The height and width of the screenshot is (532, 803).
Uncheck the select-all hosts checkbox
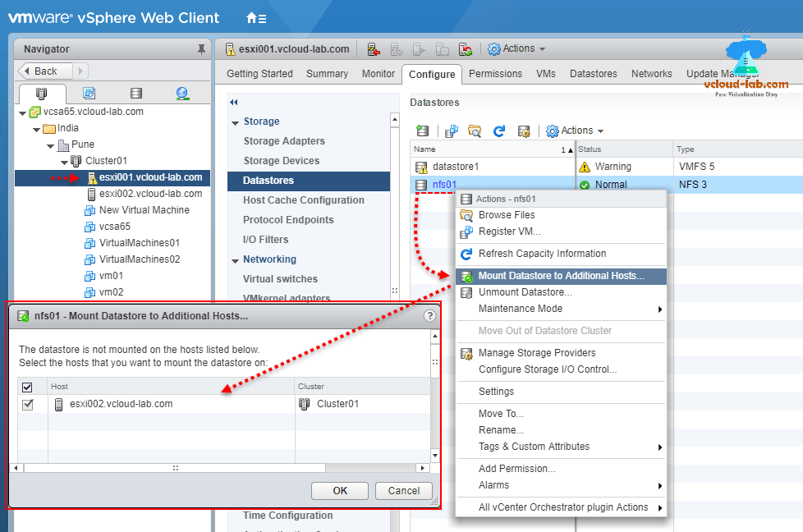coord(27,386)
